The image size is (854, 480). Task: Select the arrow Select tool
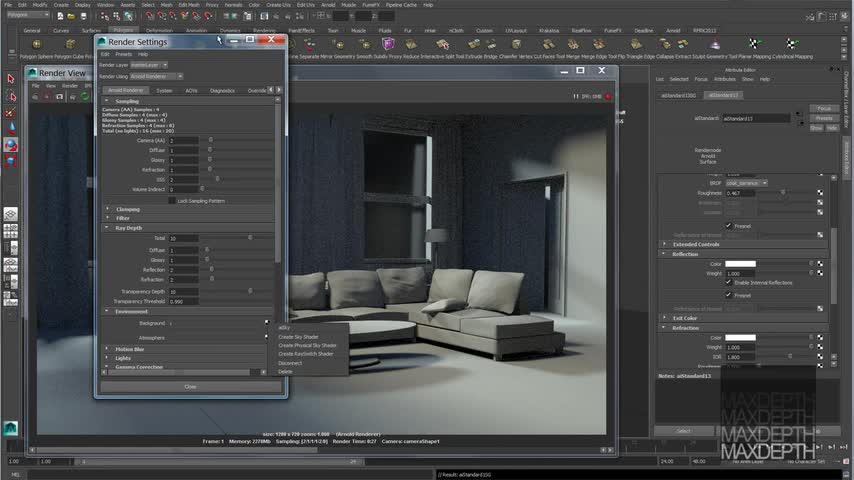click(x=11, y=78)
